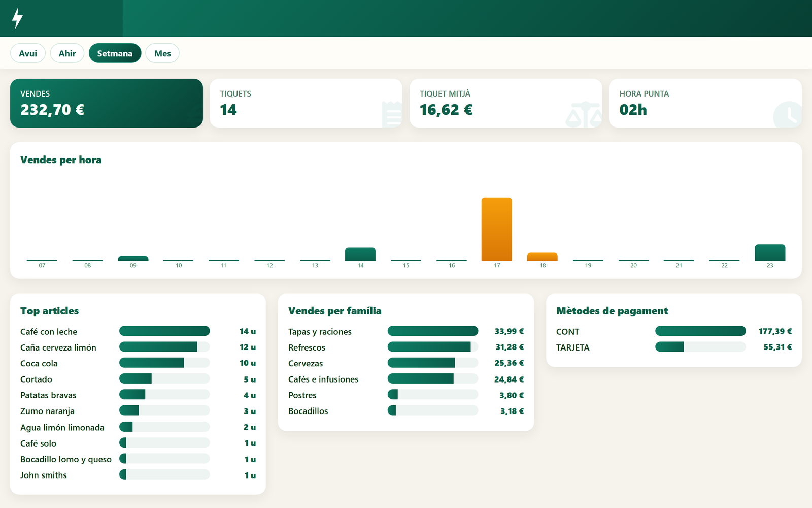Click the Vendes per hora heading

coord(61,160)
